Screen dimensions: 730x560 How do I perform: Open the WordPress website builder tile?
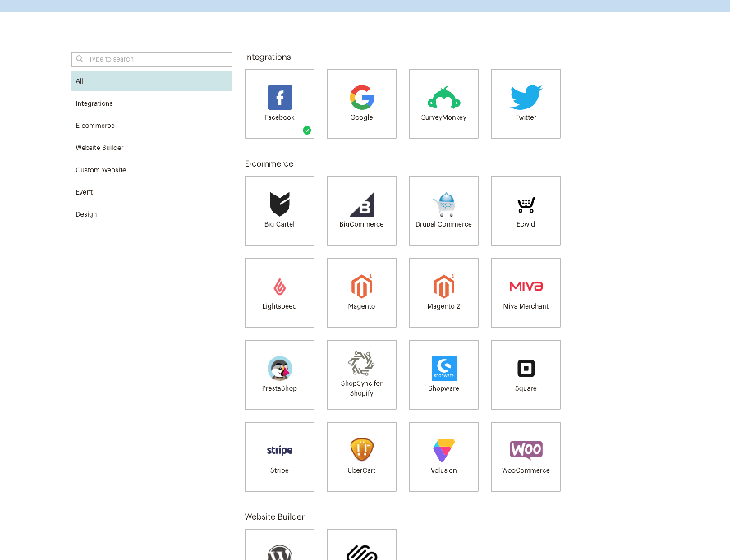[279, 544]
